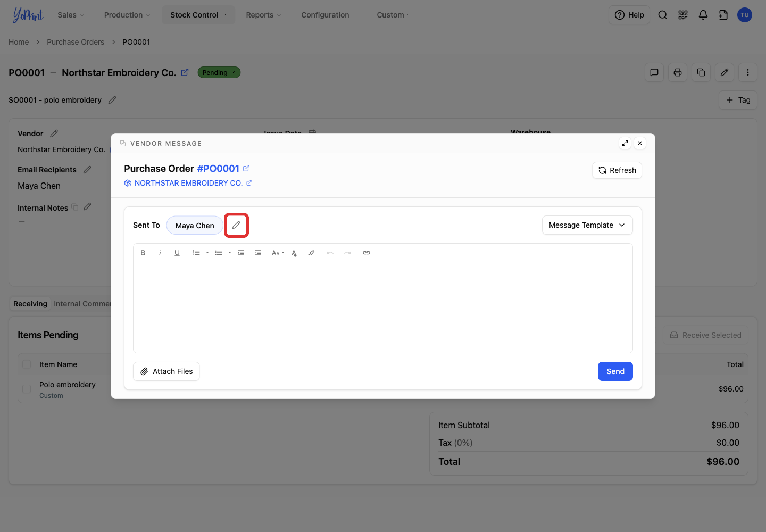
Task: Switch to the Receiving tab
Action: point(30,304)
